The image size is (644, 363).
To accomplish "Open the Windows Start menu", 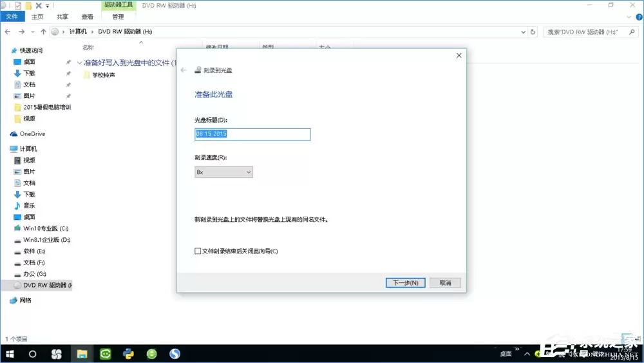I will coord(10,354).
